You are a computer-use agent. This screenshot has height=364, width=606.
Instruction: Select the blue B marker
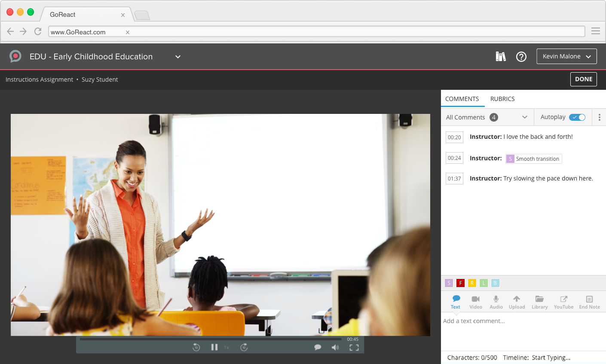495,283
